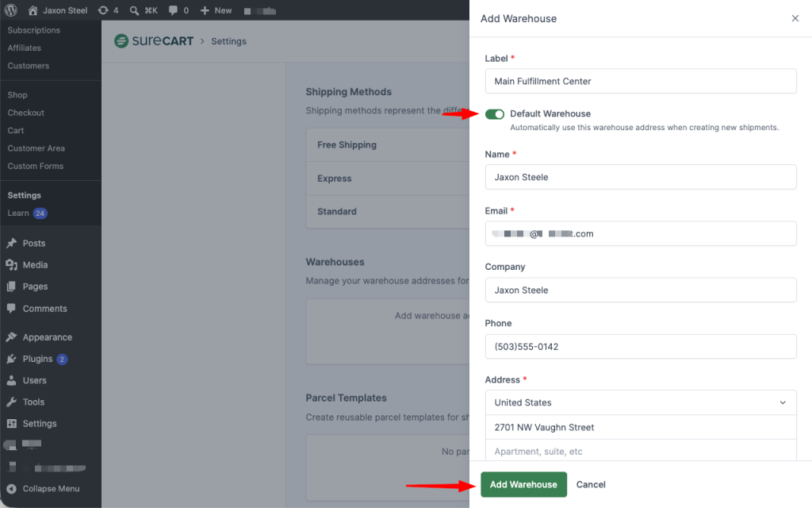Screen dimensions: 812x508
Task: Click the Name input field
Action: point(641,177)
